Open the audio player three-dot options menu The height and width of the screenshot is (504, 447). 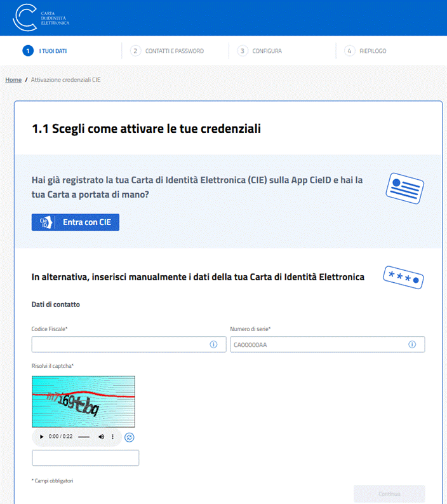coord(113,437)
